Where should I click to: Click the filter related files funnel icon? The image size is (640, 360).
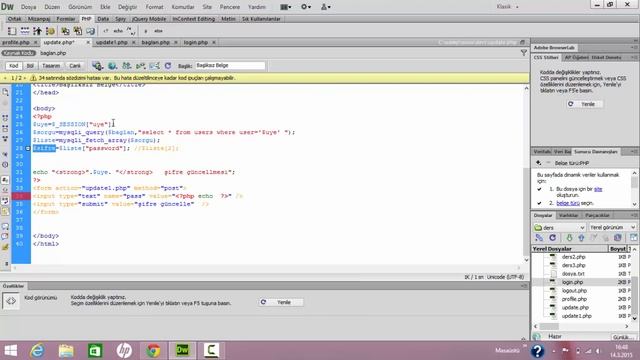coord(524,53)
